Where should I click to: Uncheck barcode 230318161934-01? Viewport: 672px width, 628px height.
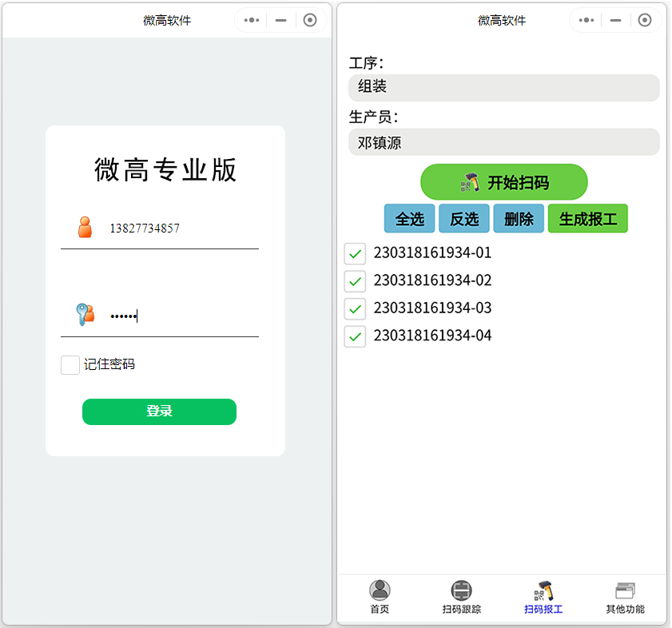(x=355, y=253)
